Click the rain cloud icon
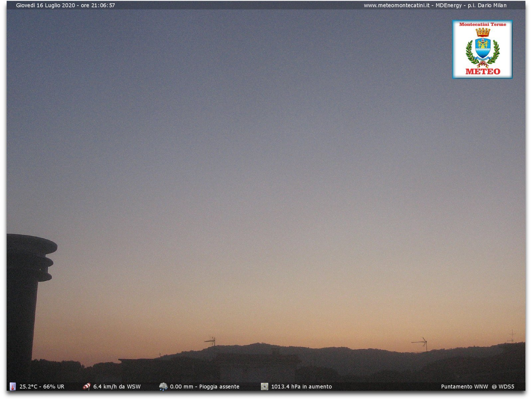 [x=163, y=386]
